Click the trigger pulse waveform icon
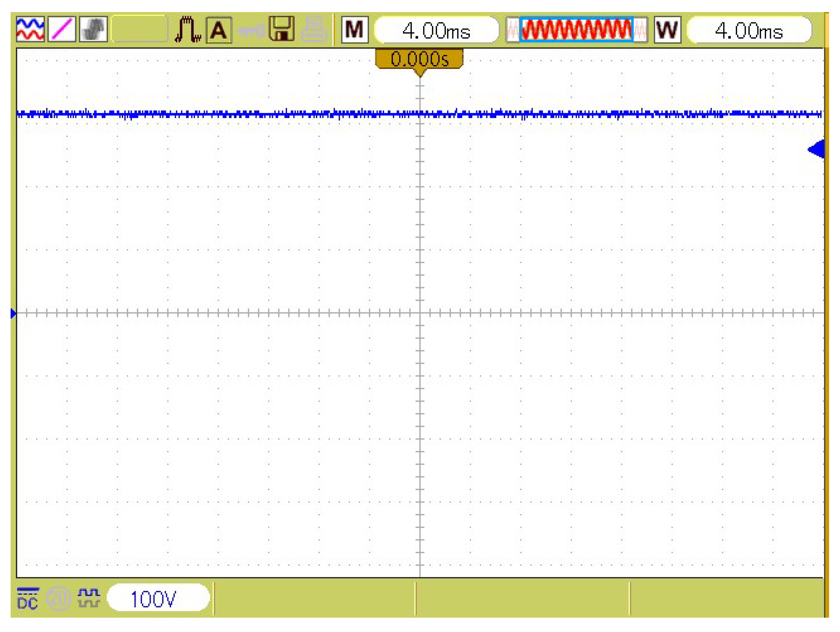The width and height of the screenshot is (840, 632). [187, 29]
